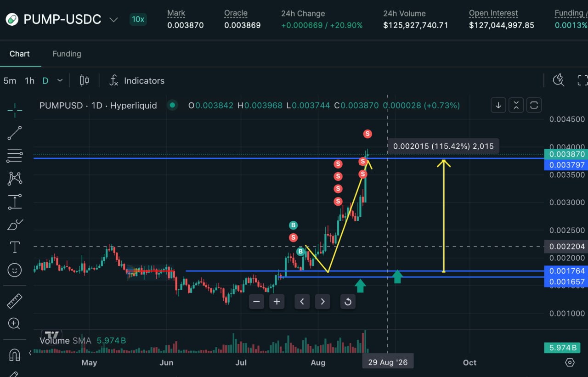588x377 pixels.
Task: Click the Funding rate value 0.0013%
Action: (571, 25)
